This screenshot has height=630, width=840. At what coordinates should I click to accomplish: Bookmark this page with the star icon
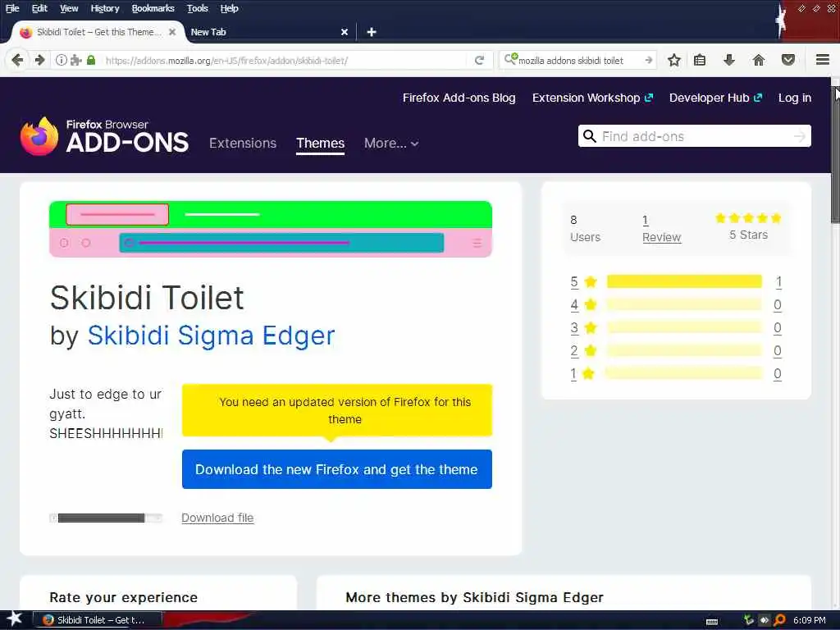point(674,60)
